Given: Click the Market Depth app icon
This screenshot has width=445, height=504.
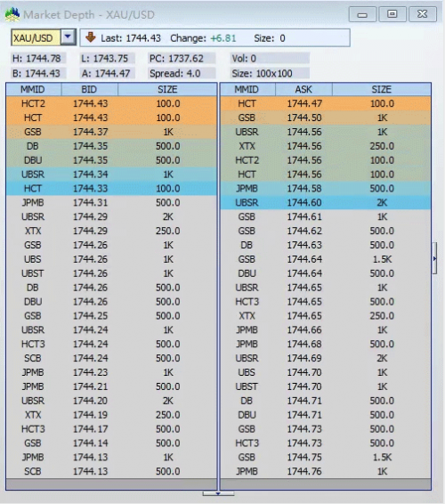Looking at the screenshot, I should (x=12, y=14).
